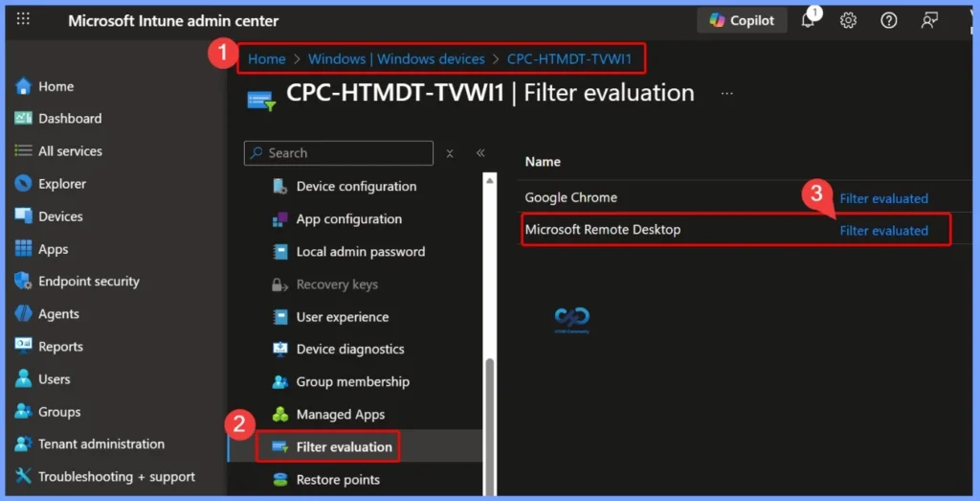Open Devices in the left navigation

tap(60, 216)
